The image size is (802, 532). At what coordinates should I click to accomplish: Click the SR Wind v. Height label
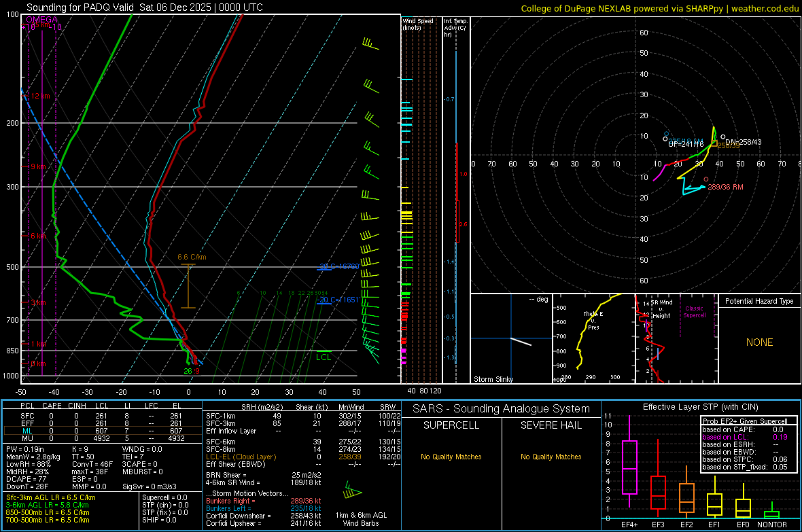661,309
